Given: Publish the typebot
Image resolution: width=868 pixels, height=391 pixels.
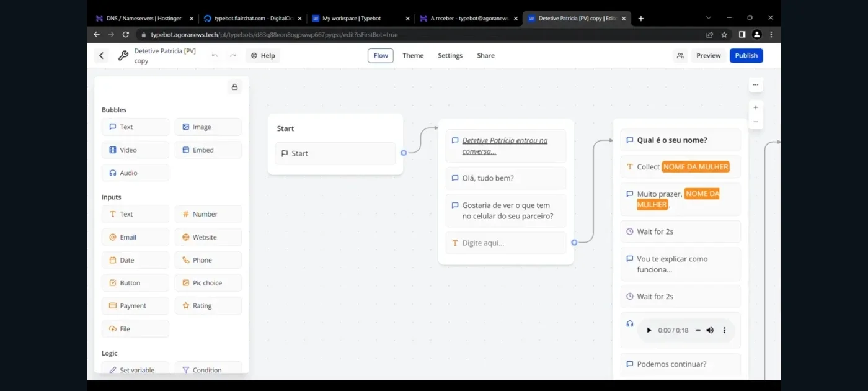Looking at the screenshot, I should coord(746,56).
